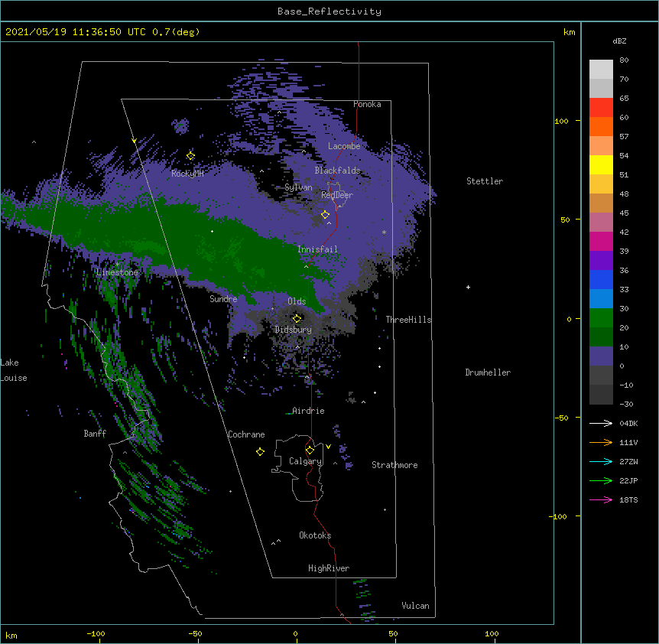Click the yellow V marker east of Calgary
Screen dimensions: 659x644
(328, 447)
